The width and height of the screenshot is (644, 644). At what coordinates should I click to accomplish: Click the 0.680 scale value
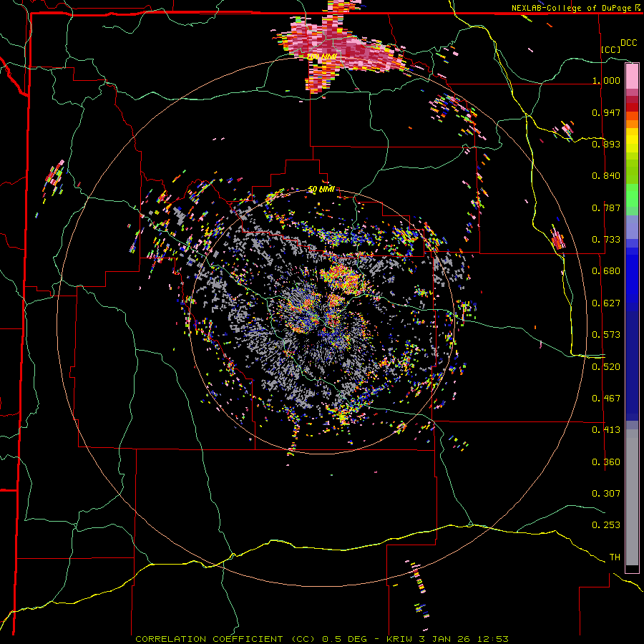[606, 271]
